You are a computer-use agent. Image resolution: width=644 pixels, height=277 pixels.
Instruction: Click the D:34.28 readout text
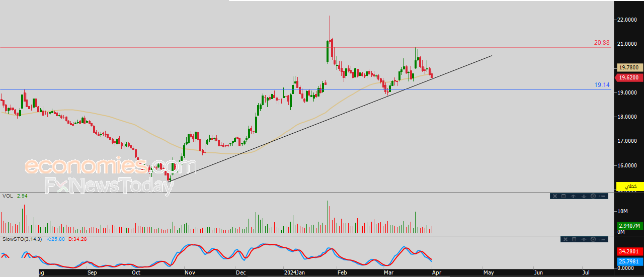click(x=77, y=239)
